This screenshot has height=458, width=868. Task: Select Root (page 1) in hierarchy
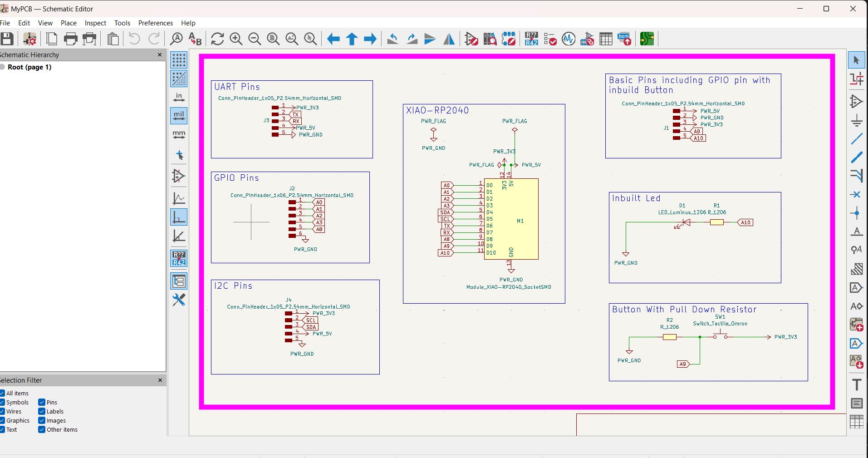pos(29,67)
